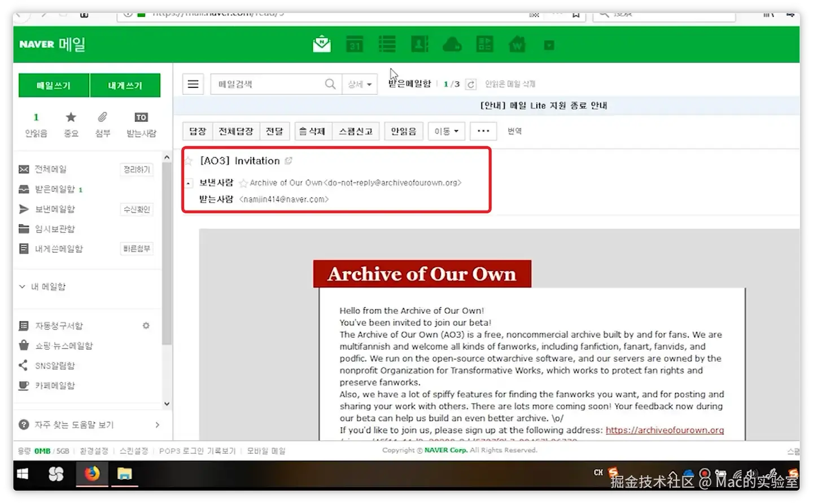Open Firefox from the taskbar
The image size is (813, 504).
(x=92, y=474)
